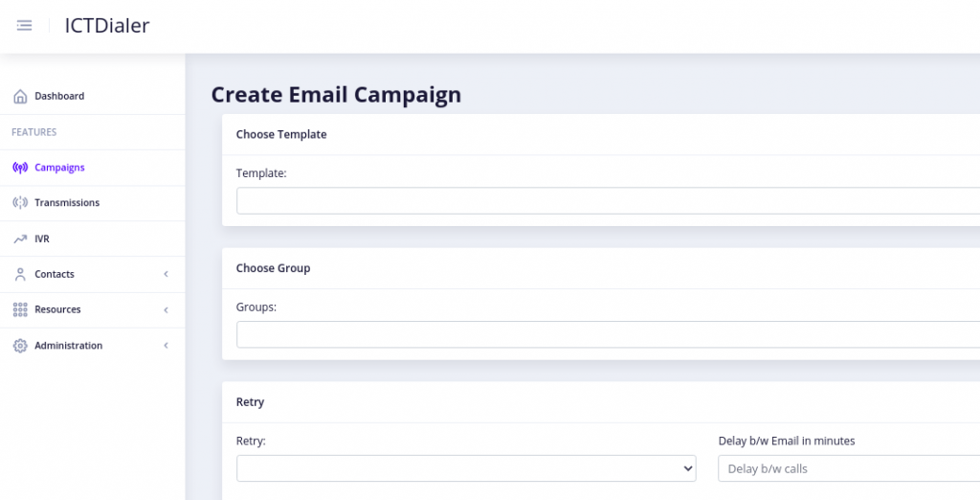Image resolution: width=980 pixels, height=500 pixels.
Task: Click the Resources grid icon
Action: pos(20,309)
